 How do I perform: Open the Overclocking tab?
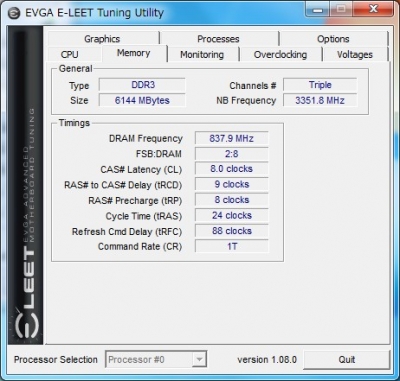tap(280, 55)
